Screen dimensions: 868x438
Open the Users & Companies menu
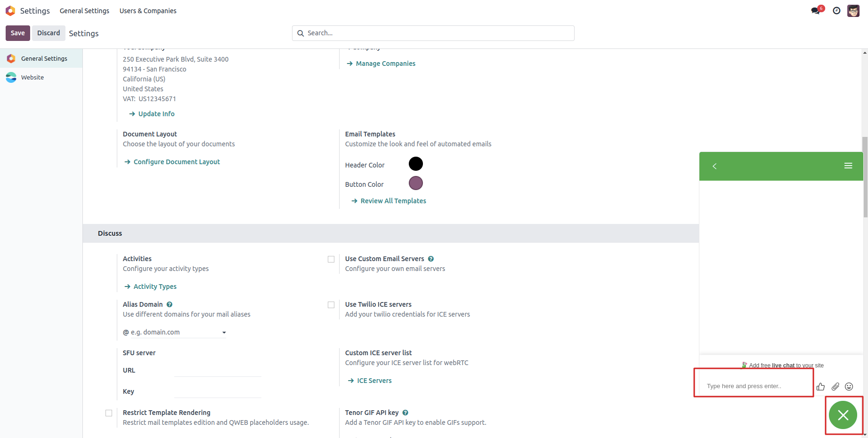(x=148, y=11)
